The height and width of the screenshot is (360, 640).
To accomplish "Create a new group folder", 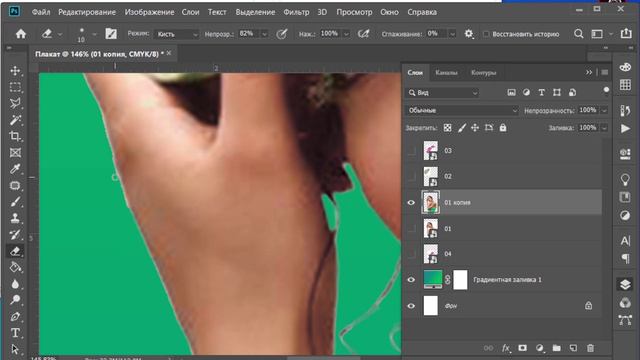I will 556,348.
